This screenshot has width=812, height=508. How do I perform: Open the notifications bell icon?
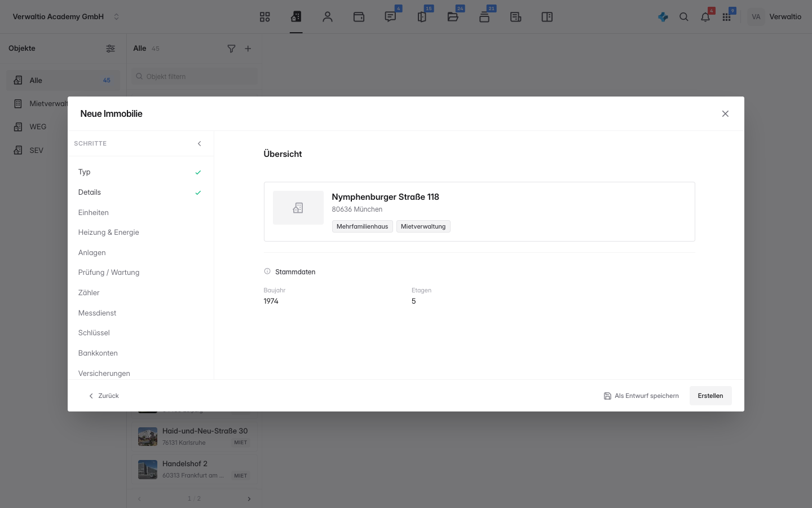(705, 17)
